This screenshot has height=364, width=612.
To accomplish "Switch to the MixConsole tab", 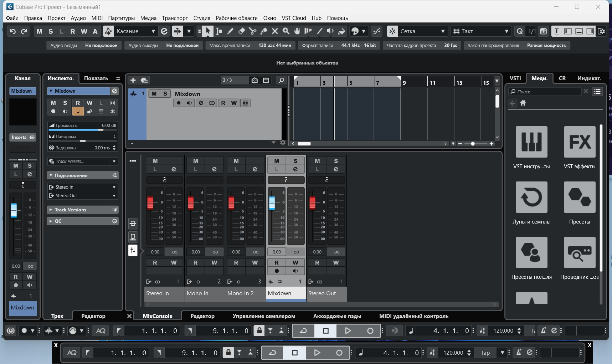I will pyautogui.click(x=158, y=316).
